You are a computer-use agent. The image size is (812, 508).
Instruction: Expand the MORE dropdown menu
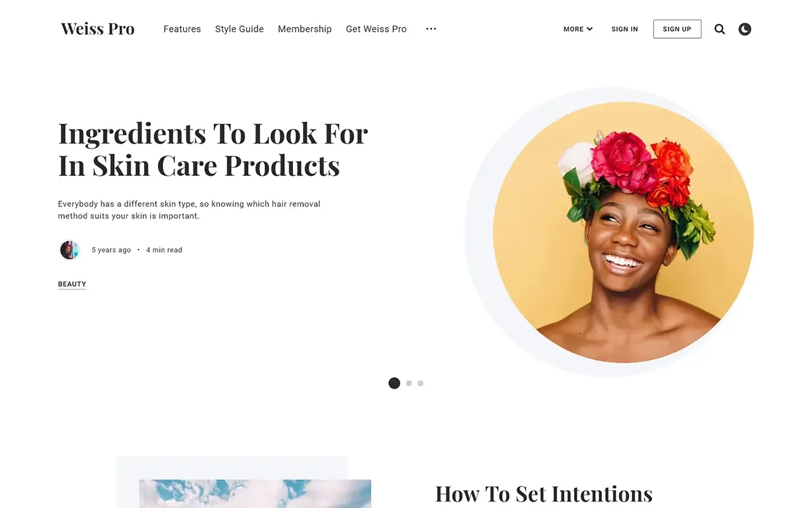(578, 29)
